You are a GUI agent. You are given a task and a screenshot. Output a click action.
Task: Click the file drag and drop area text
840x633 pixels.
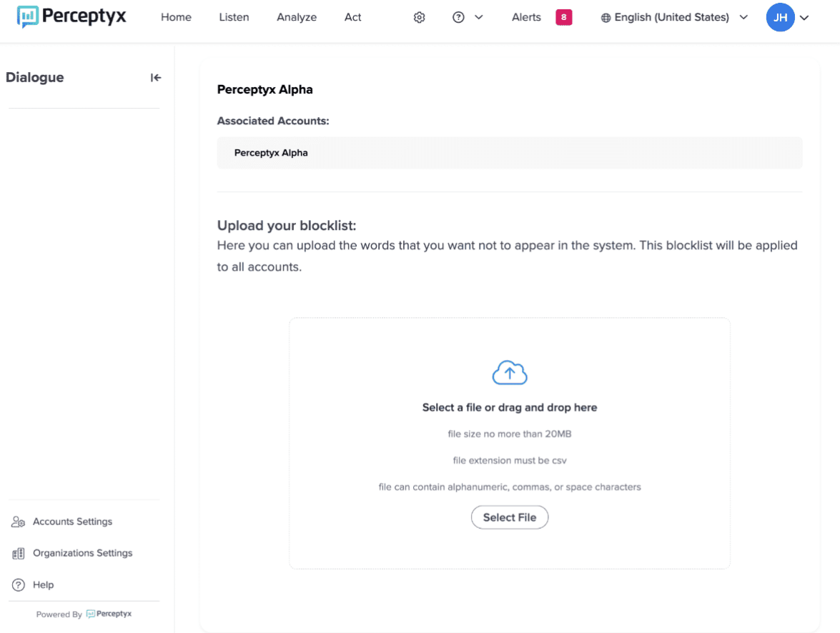click(510, 407)
